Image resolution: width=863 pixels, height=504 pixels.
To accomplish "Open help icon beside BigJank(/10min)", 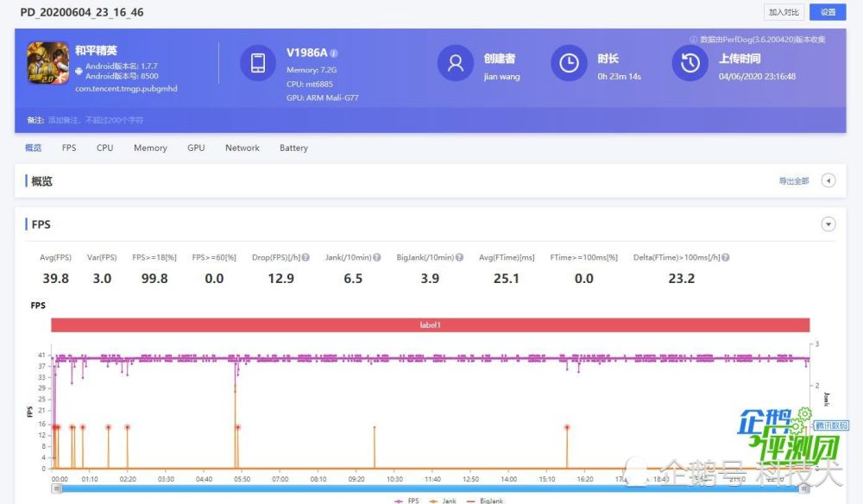I will tap(459, 257).
